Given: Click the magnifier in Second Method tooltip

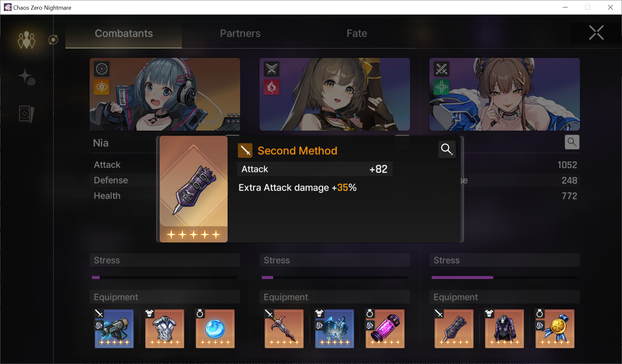Looking at the screenshot, I should pos(447,149).
